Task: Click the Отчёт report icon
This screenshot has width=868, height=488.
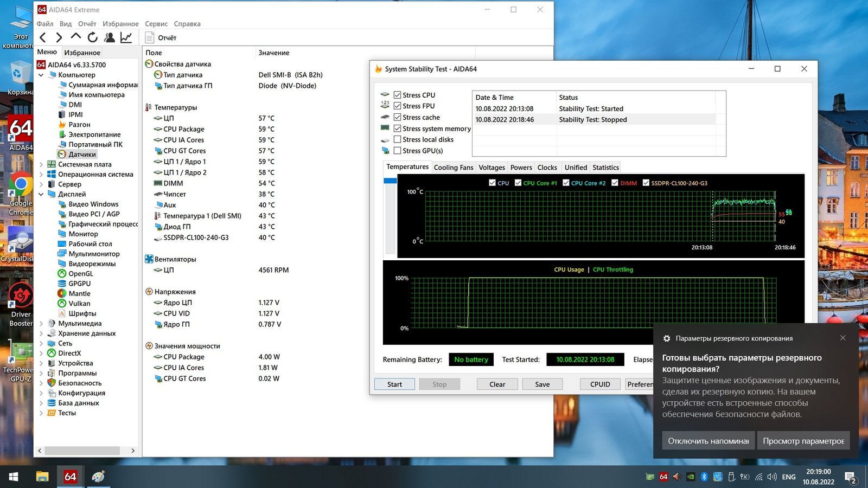Action: (150, 37)
